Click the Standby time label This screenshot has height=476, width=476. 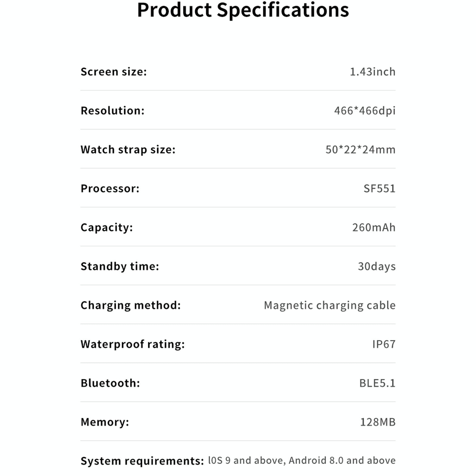pos(120,267)
